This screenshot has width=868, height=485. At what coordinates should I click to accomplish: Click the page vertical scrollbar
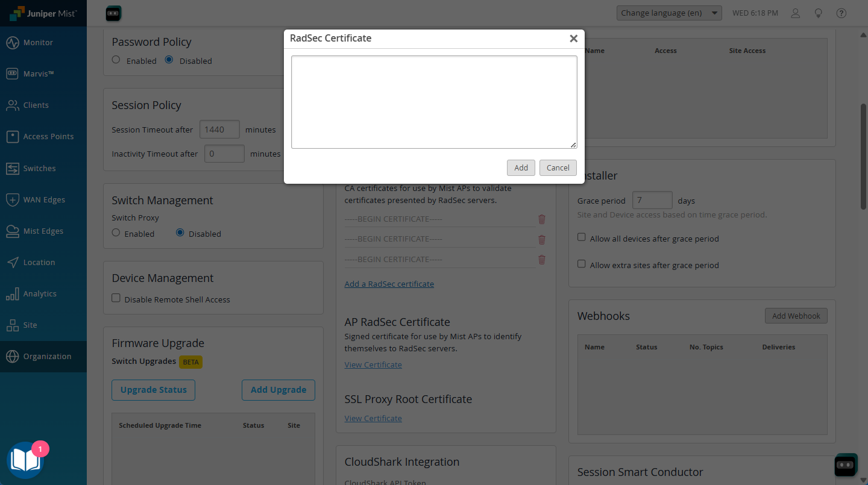863,157
